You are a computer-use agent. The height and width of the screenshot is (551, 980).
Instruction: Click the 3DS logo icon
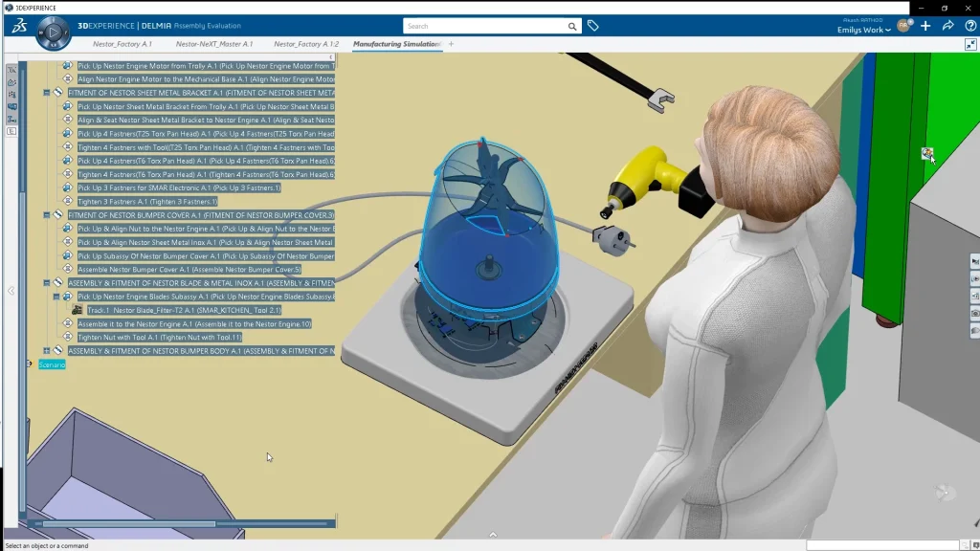click(18, 27)
